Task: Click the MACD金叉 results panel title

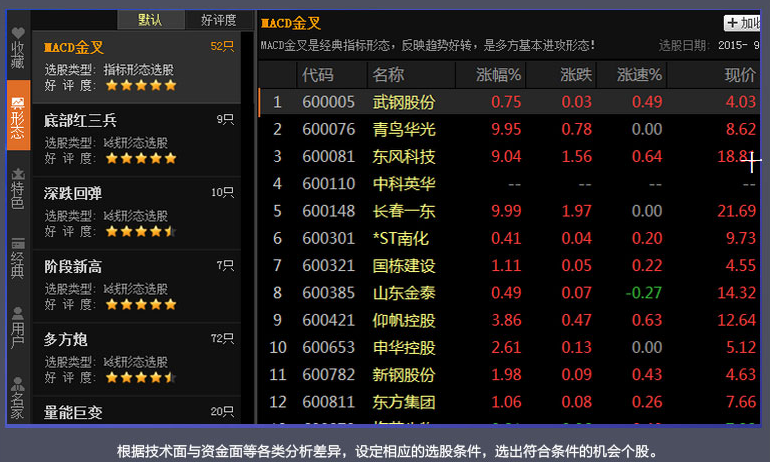Action: click(291, 23)
